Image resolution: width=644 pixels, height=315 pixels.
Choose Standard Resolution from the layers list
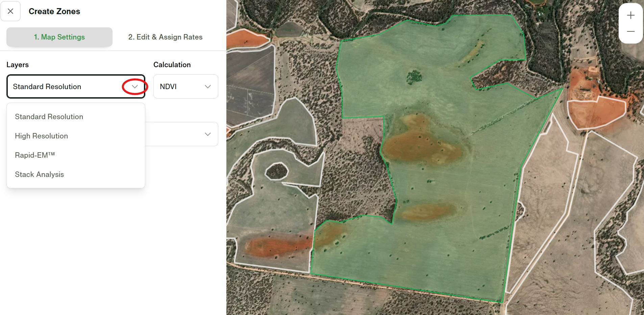click(49, 117)
